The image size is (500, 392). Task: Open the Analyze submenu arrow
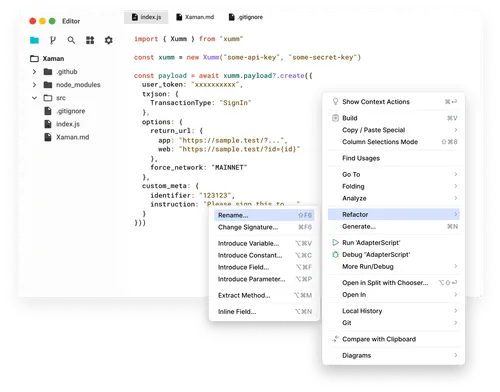455,198
